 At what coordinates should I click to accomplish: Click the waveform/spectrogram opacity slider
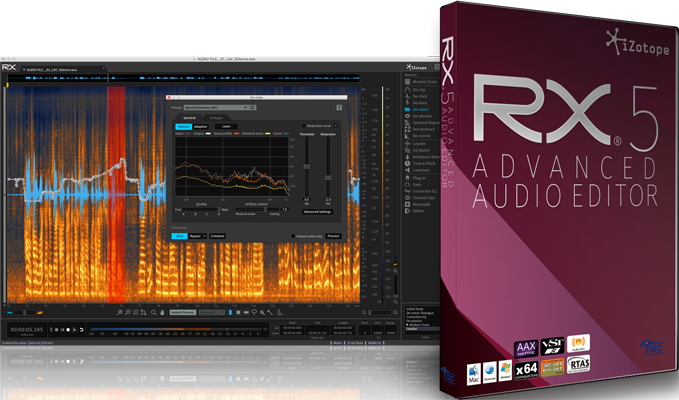[x=24, y=313]
